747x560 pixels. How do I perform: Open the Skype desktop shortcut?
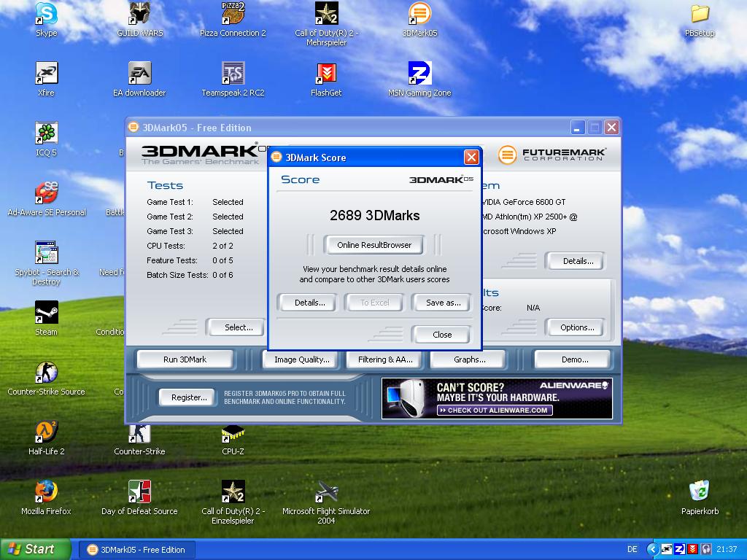tap(46, 15)
